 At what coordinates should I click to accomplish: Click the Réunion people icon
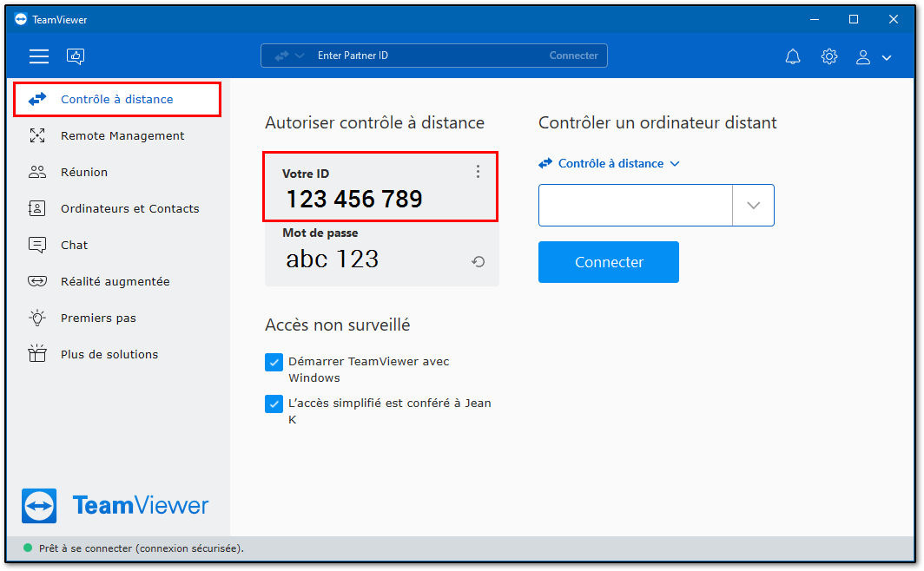coord(37,173)
